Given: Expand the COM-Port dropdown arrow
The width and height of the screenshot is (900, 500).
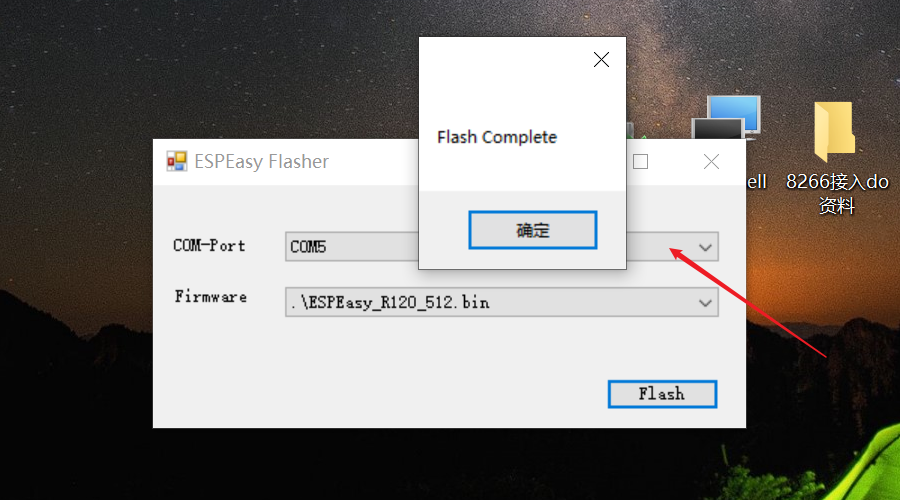Looking at the screenshot, I should click(705, 247).
